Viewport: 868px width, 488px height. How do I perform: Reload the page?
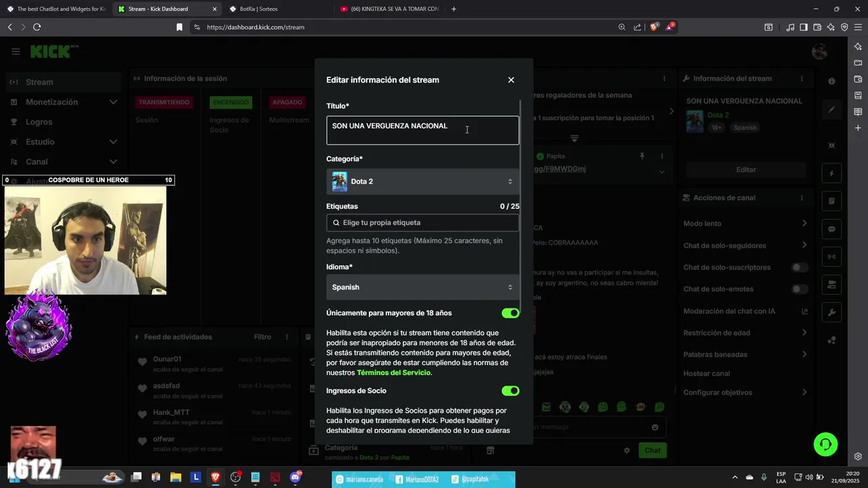point(37,27)
